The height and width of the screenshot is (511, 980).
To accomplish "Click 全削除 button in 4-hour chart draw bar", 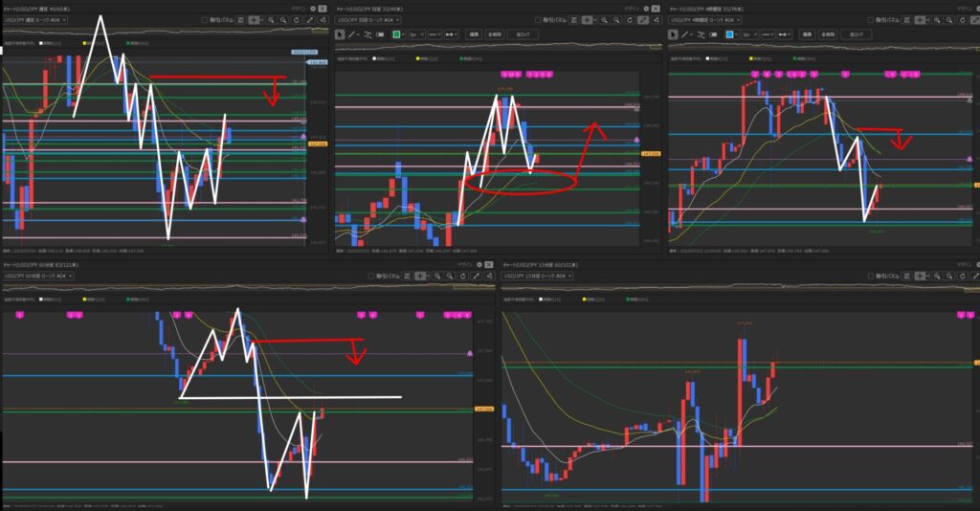I will tap(828, 34).
